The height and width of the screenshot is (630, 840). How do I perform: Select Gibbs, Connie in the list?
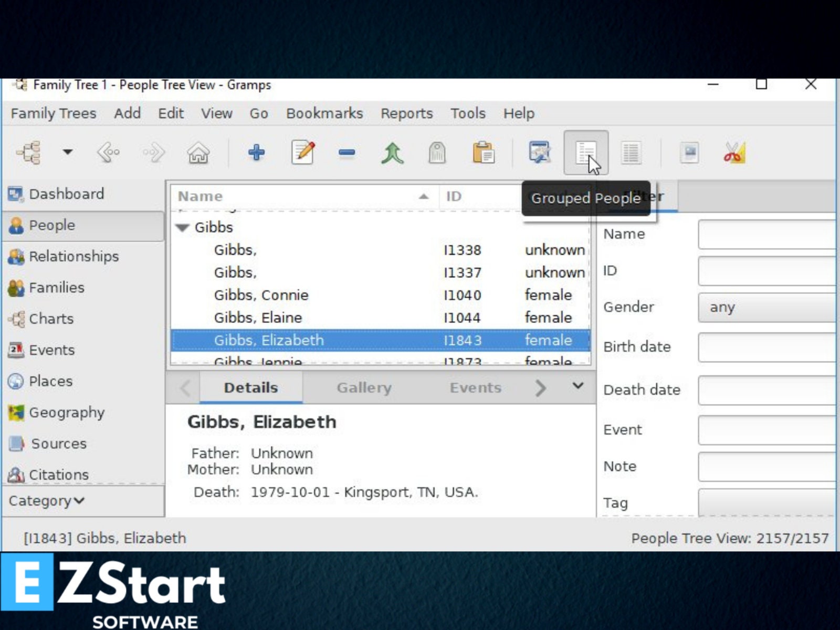click(x=381, y=295)
